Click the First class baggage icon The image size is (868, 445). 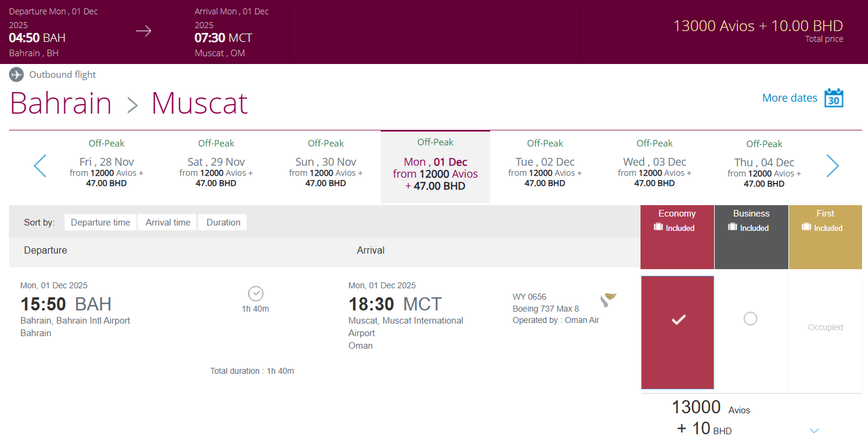[806, 227]
